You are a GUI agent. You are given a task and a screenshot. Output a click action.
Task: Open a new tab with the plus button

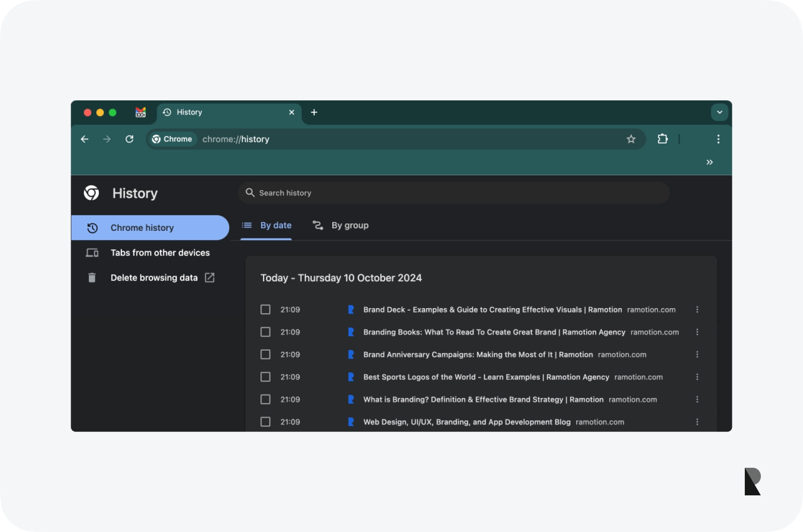(x=314, y=112)
